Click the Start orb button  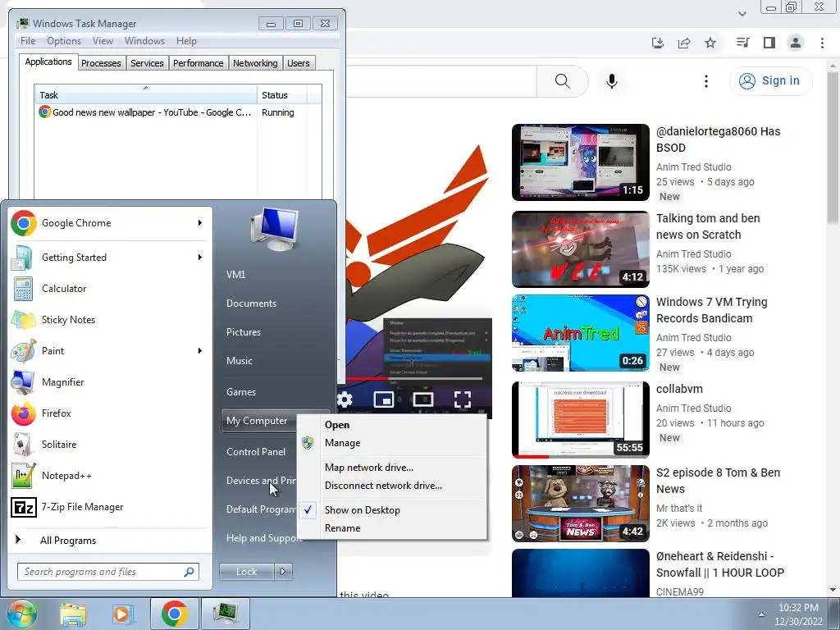pos(21,614)
